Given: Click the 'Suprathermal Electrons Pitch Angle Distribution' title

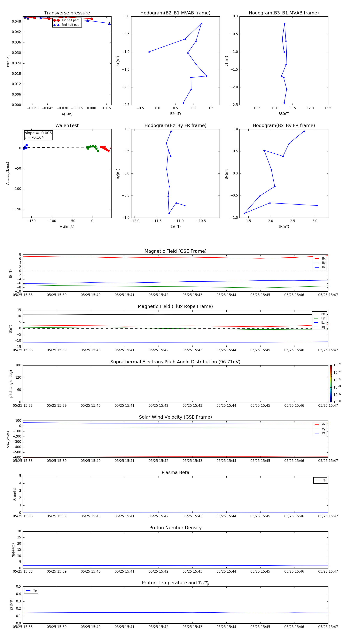Looking at the screenshot, I should click(175, 362).
